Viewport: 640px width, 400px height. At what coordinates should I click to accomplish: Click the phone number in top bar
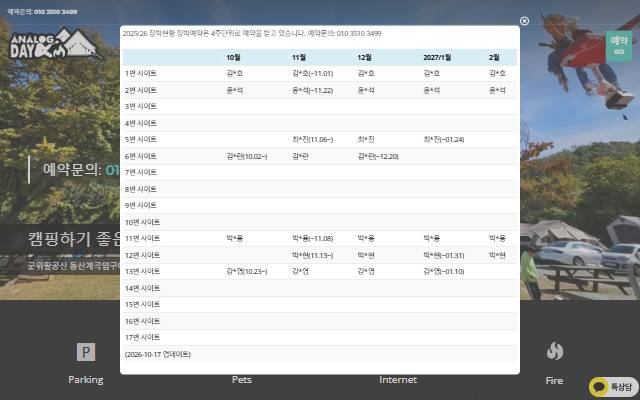(56, 12)
